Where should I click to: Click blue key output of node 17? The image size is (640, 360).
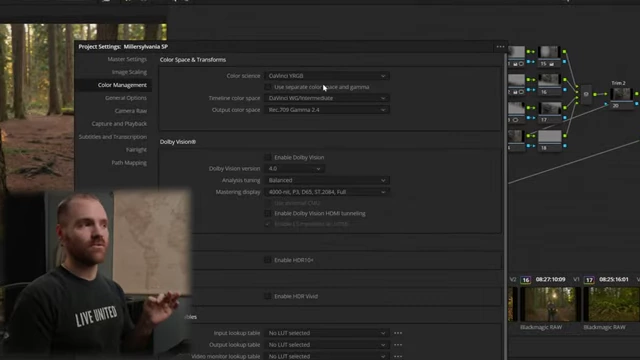point(564,118)
